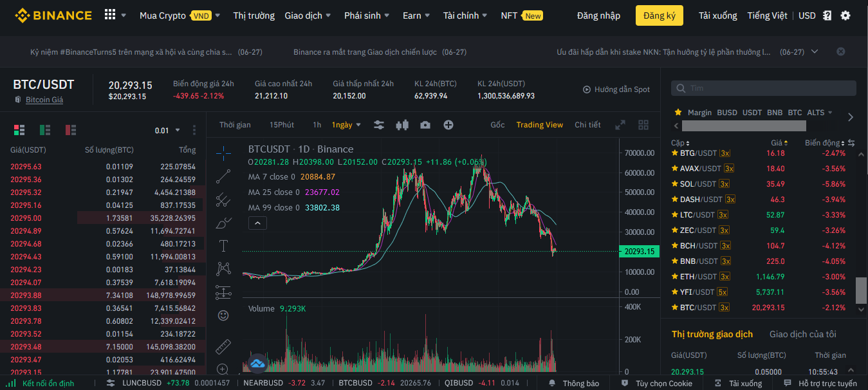Select the text annotation tool
This screenshot has width=868, height=390.
coord(223,245)
